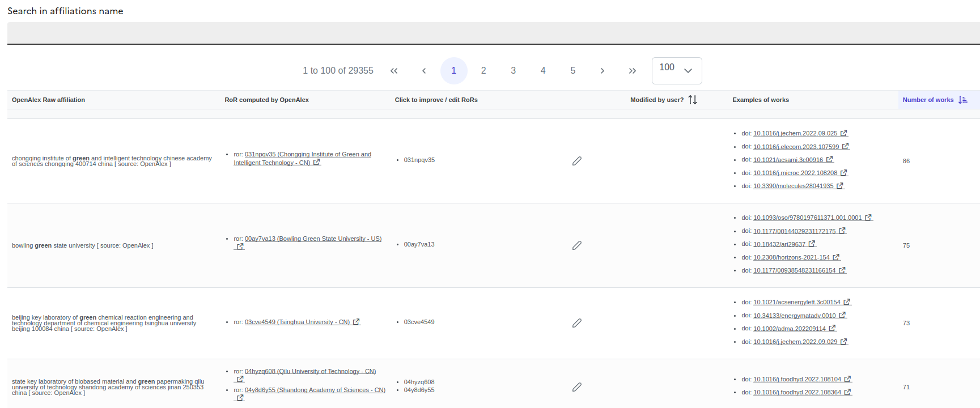Viewport: 980px width, 408px height.
Task: Open doi 10.1016/j.foodhyd.2022.108104 link
Action: pos(796,379)
